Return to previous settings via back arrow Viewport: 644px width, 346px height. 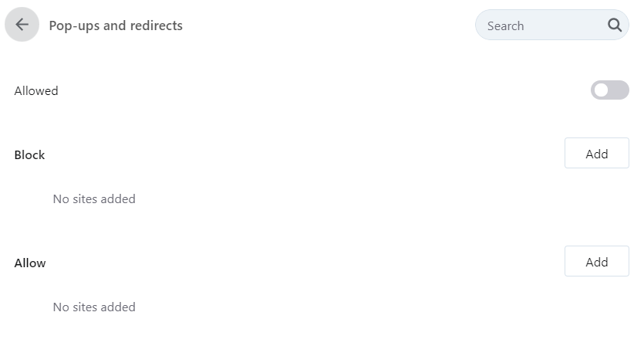(x=22, y=25)
